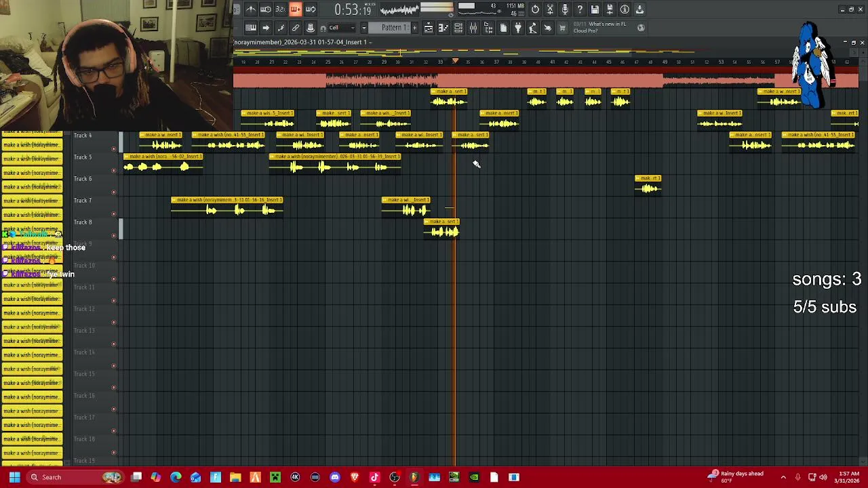Open the Channel rack icon
The width and height of the screenshot is (868, 488).
(x=458, y=28)
